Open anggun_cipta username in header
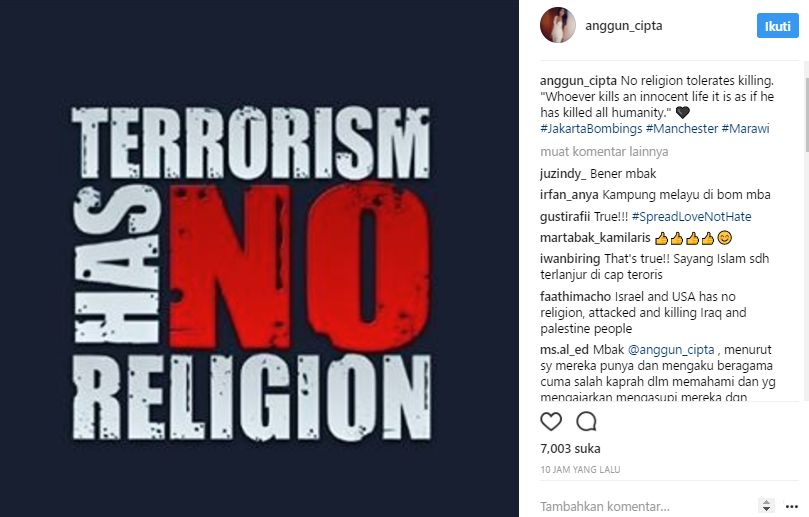The width and height of the screenshot is (809, 517). point(623,26)
